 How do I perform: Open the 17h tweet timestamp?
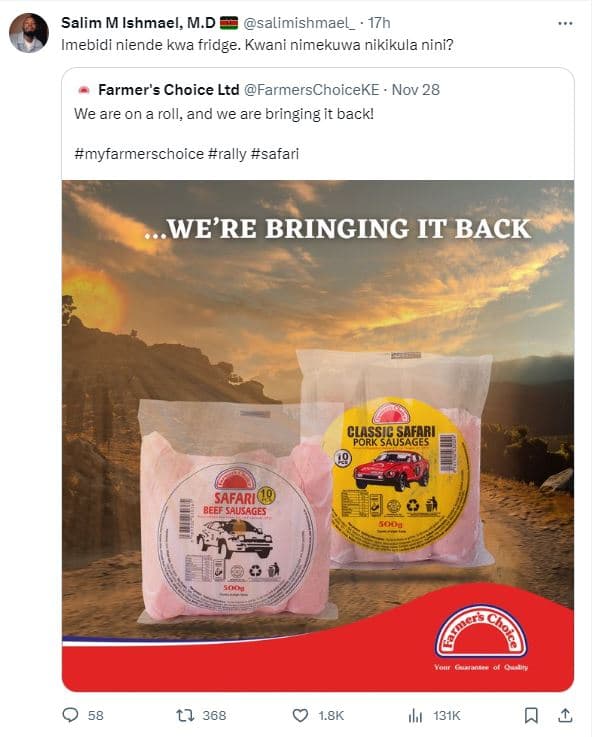pos(379,23)
